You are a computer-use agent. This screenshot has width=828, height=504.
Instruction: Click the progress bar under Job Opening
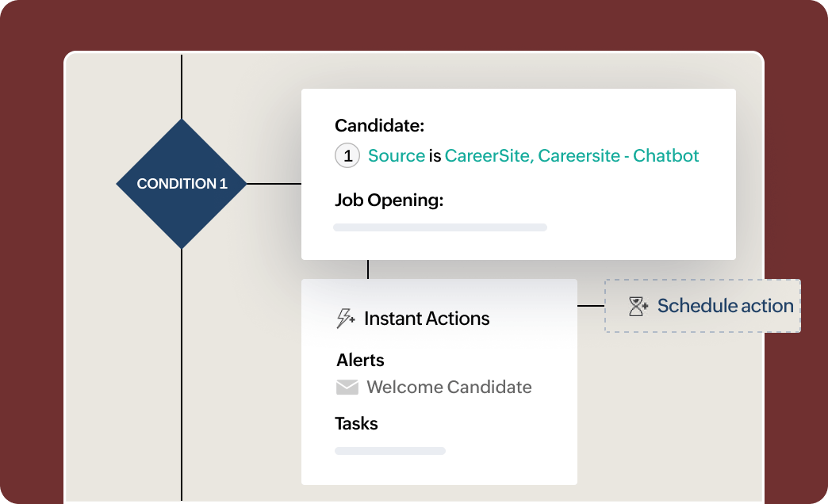tap(440, 227)
